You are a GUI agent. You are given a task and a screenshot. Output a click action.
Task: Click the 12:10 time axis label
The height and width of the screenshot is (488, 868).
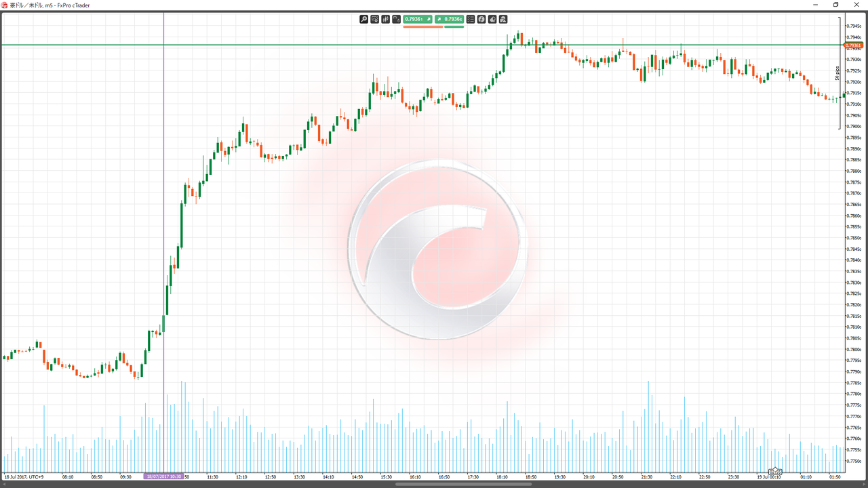click(x=241, y=476)
